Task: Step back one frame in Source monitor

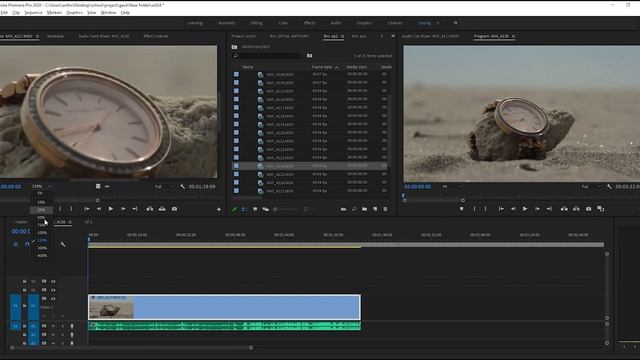Action: click(99, 209)
